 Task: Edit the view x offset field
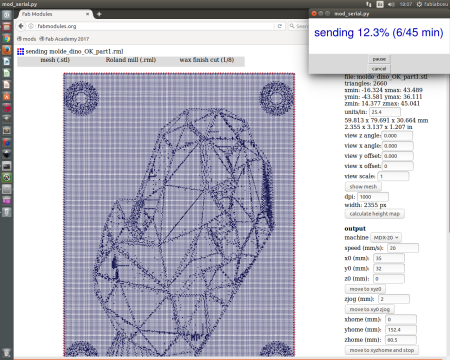(x=398, y=166)
